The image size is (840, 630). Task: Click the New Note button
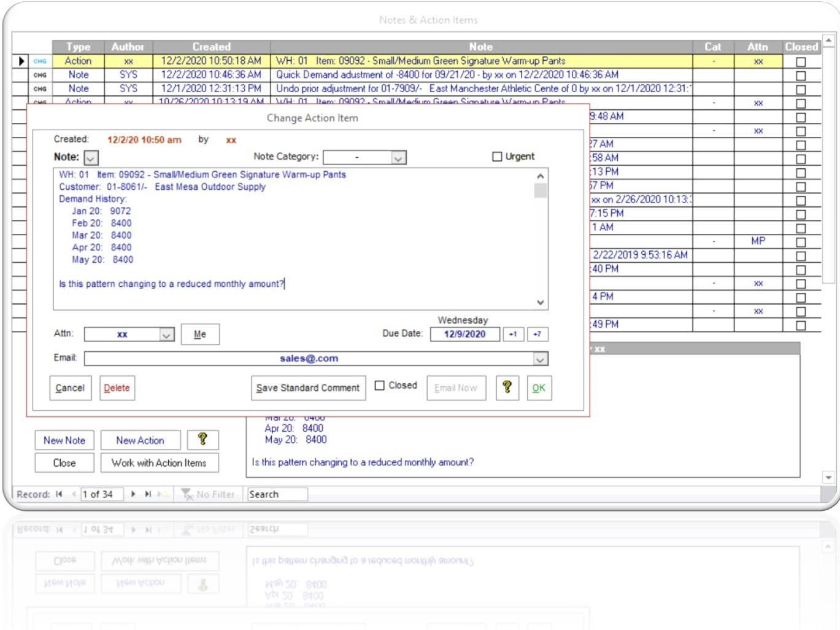click(64, 440)
